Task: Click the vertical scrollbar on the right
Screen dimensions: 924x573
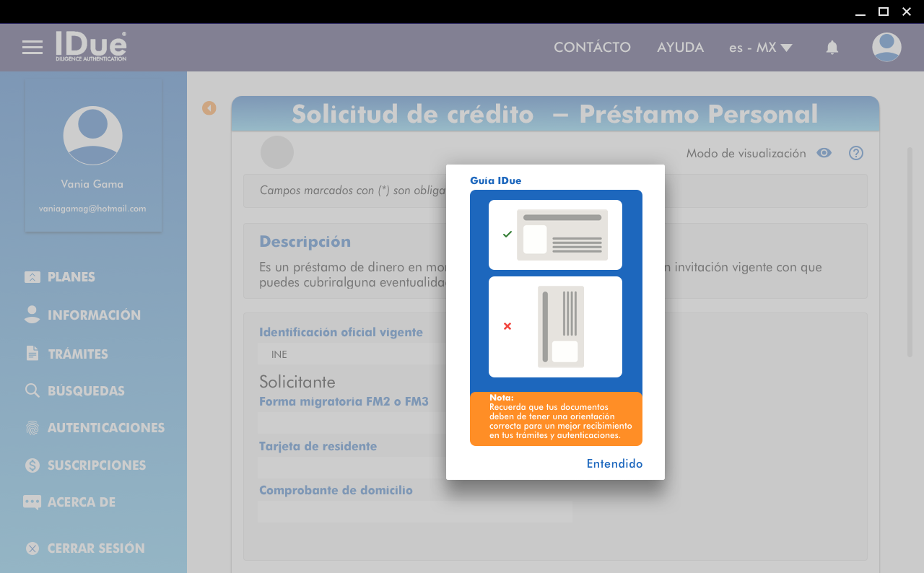Action: [x=910, y=252]
